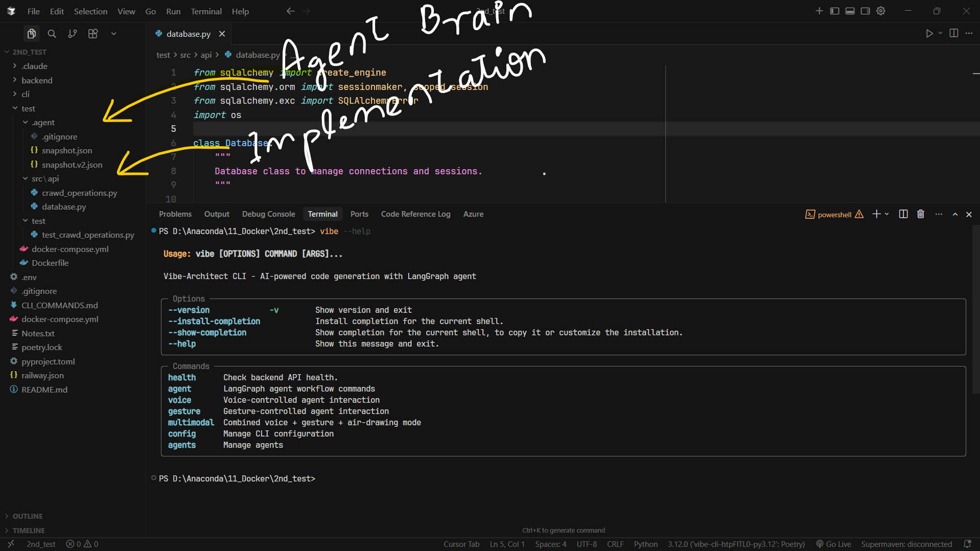The image size is (980, 551).
Task: Go back in navigation history
Action: [x=290, y=11]
